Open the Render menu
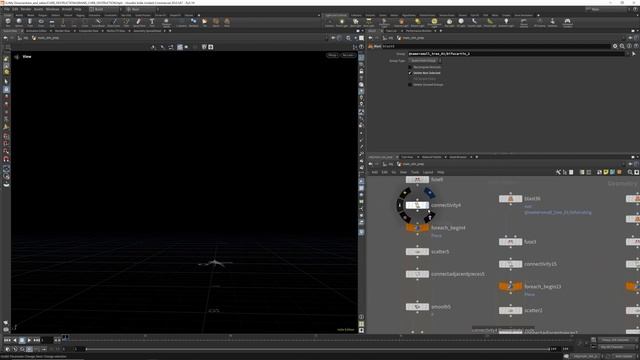Viewport: 640px width, 360px height. (x=26, y=9)
